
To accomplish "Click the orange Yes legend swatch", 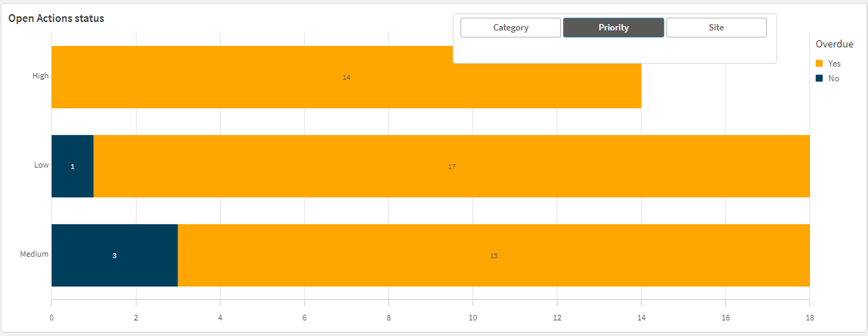I will pyautogui.click(x=819, y=64).
